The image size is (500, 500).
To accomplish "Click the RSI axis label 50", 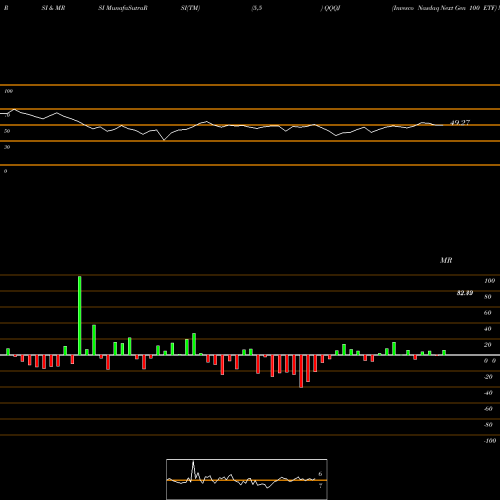I will [7, 131].
